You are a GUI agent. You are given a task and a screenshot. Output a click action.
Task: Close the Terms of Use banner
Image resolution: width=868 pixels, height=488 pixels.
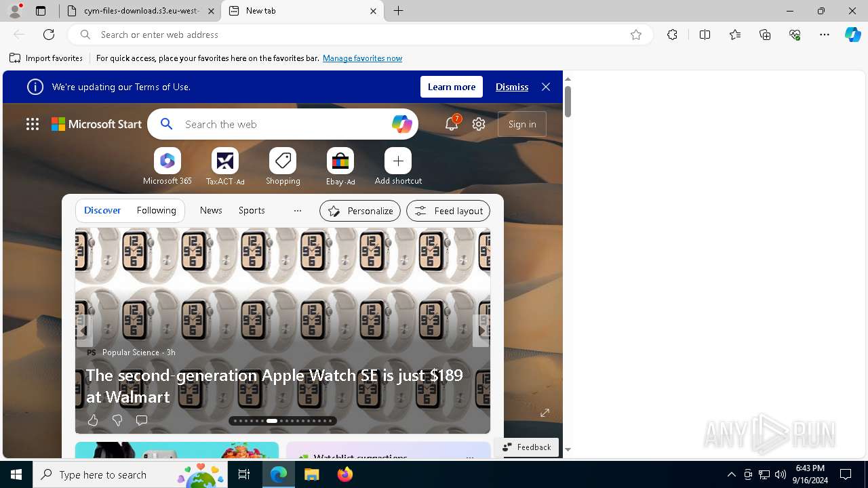[x=546, y=87]
